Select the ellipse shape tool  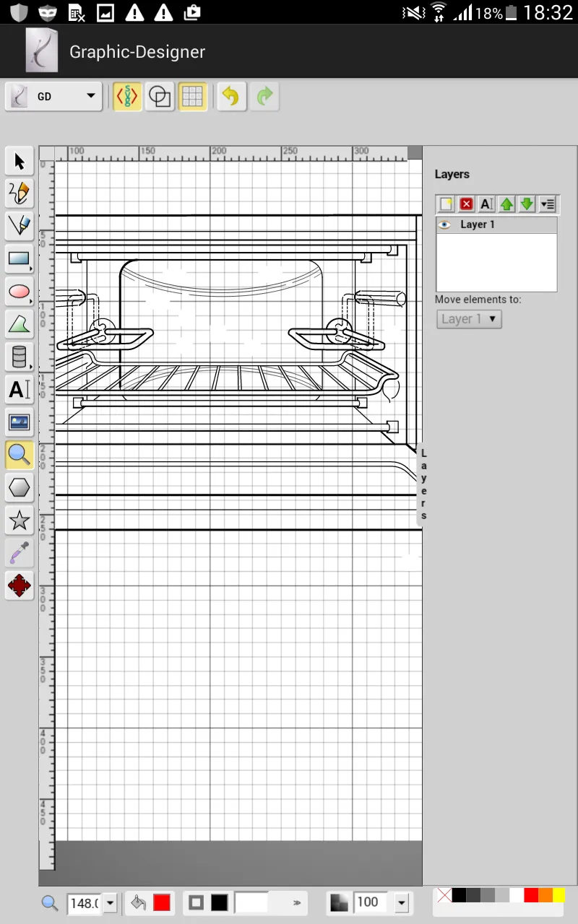point(20,292)
